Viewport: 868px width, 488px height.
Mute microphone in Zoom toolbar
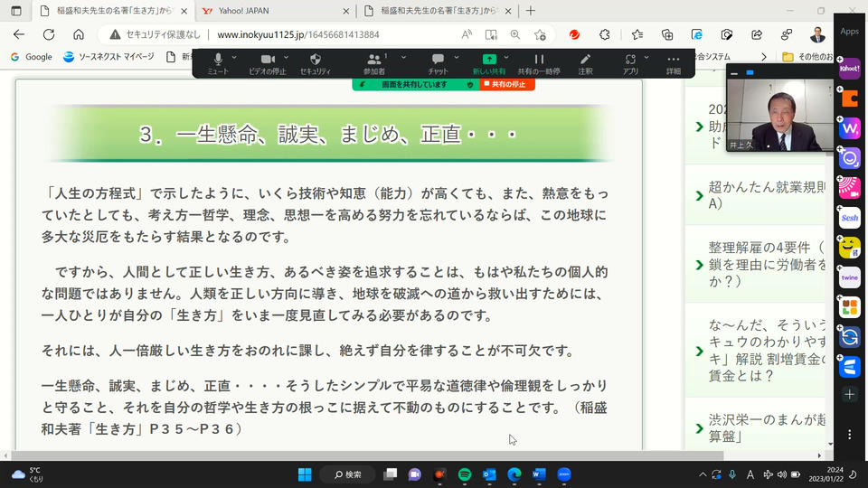(218, 64)
